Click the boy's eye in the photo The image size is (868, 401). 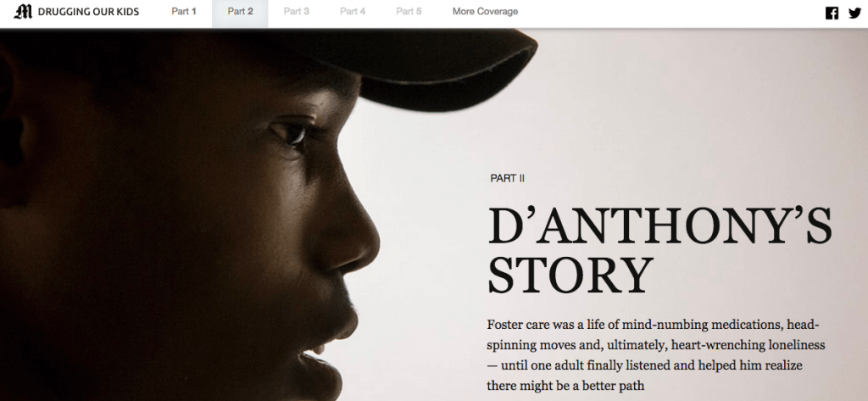click(292, 133)
